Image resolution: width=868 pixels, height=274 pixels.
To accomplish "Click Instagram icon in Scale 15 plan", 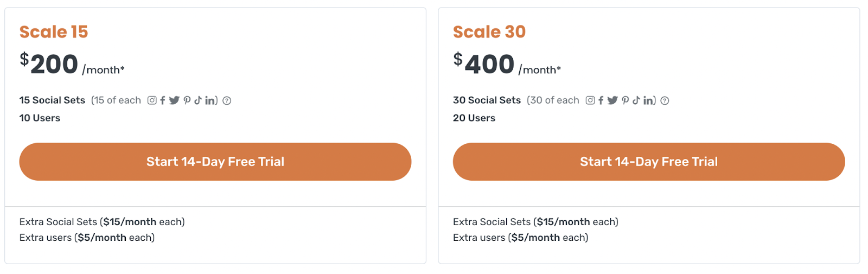I will 152,100.
